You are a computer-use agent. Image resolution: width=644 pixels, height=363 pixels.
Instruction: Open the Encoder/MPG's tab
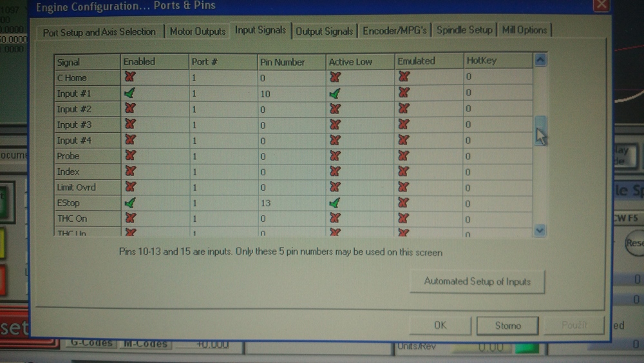pyautogui.click(x=394, y=31)
